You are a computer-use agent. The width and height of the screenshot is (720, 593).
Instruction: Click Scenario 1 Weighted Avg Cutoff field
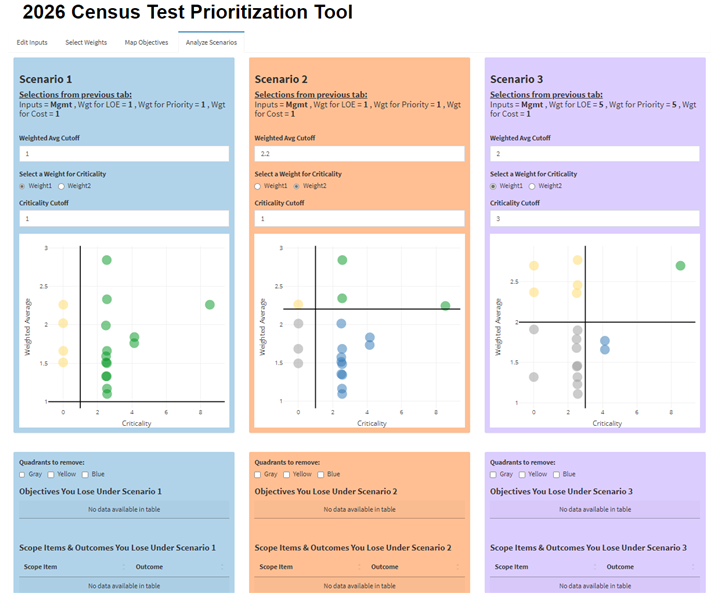[x=124, y=154]
